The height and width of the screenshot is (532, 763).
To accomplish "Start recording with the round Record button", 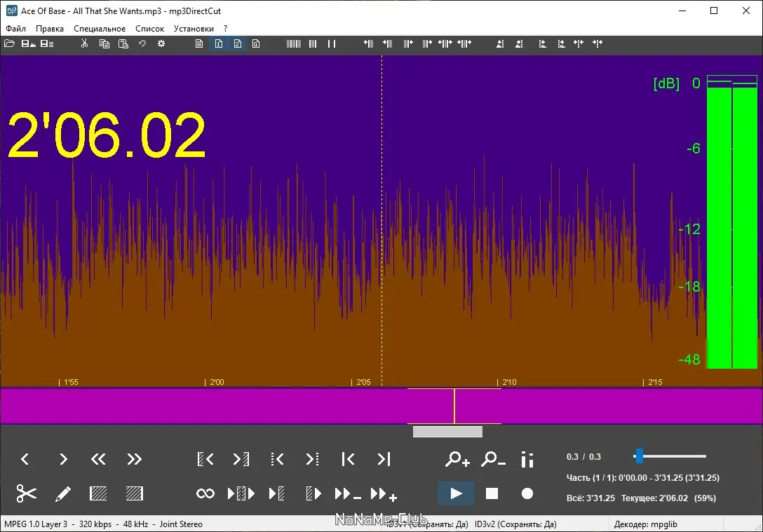I will (x=527, y=493).
